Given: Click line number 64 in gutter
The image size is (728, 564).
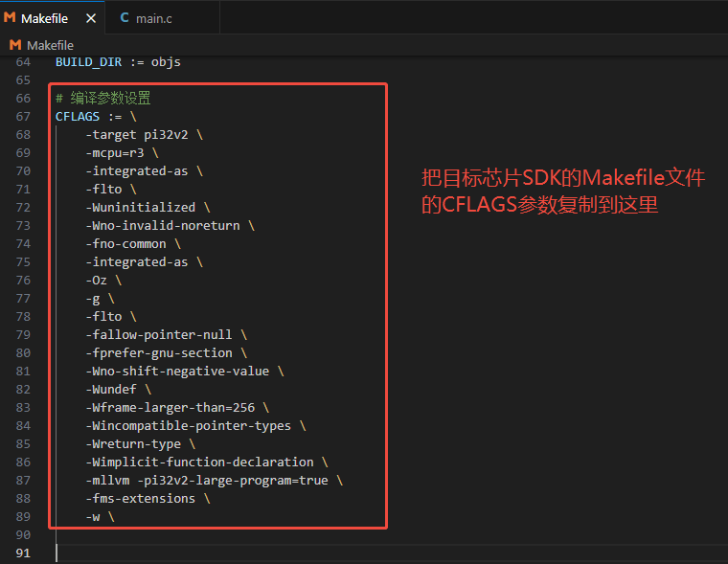Looking at the screenshot, I should click(23, 62).
